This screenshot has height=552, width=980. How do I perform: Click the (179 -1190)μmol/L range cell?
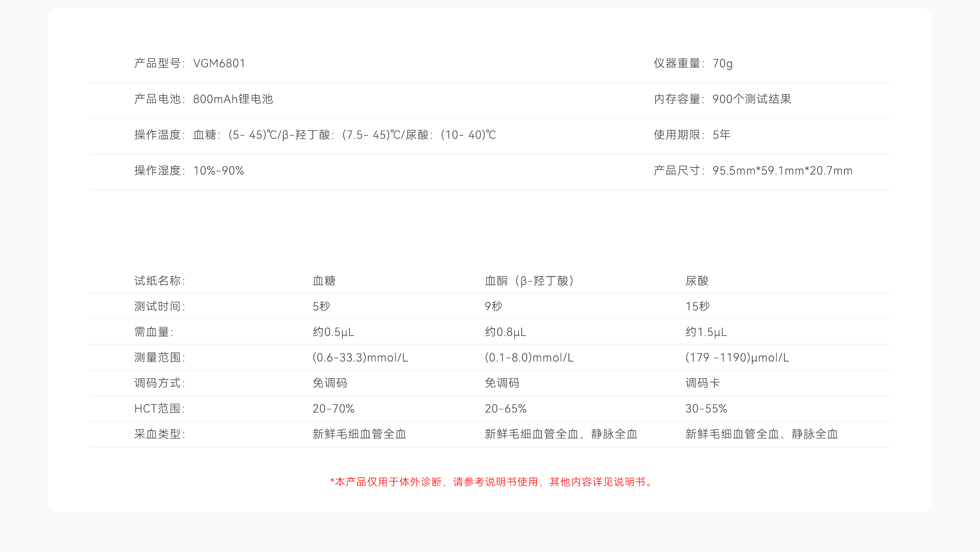pyautogui.click(x=737, y=357)
